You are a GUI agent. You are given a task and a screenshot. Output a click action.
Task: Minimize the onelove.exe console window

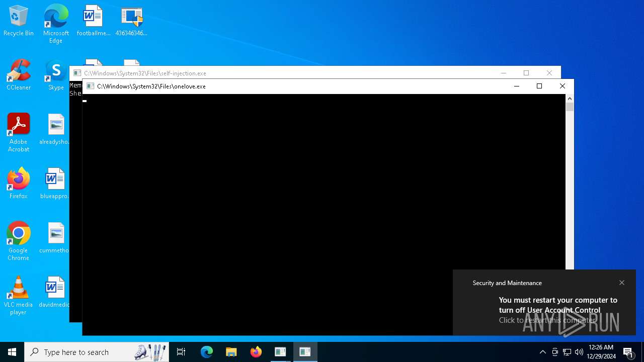[516, 86]
